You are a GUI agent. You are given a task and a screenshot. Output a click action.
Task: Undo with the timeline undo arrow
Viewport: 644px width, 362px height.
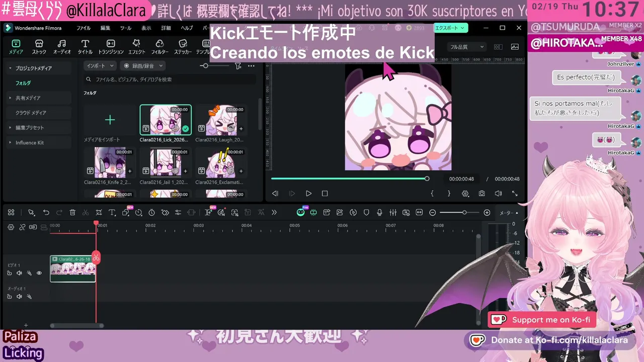tap(46, 213)
